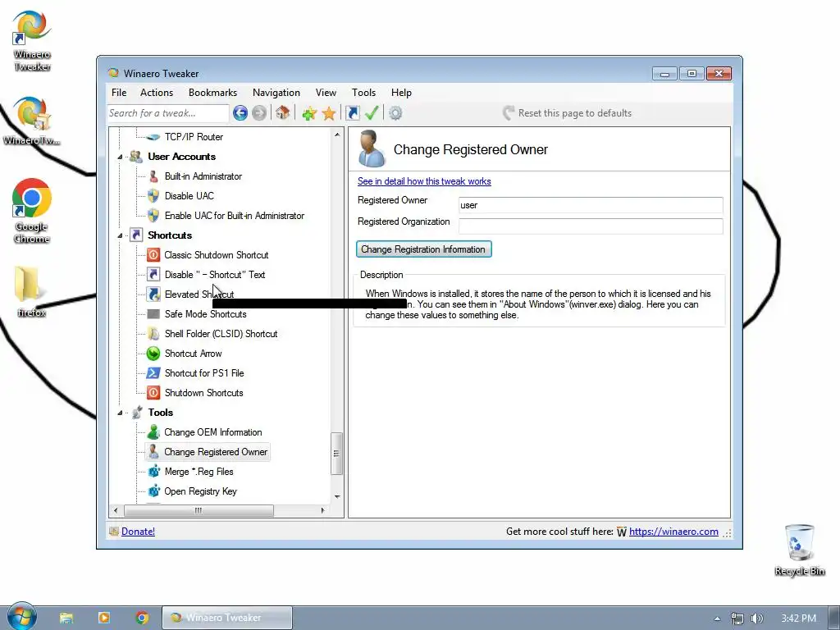
Task: Click the Open Registry Key icon
Action: click(x=153, y=491)
